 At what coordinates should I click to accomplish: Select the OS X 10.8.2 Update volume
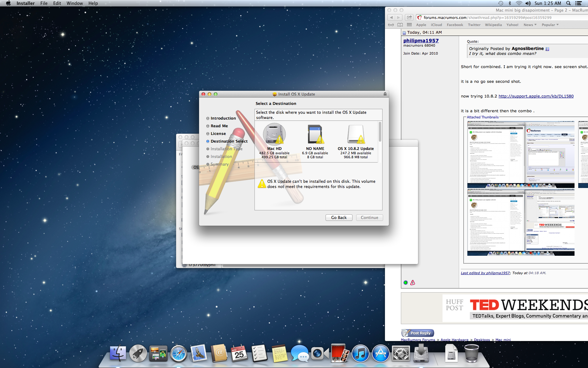(356, 134)
